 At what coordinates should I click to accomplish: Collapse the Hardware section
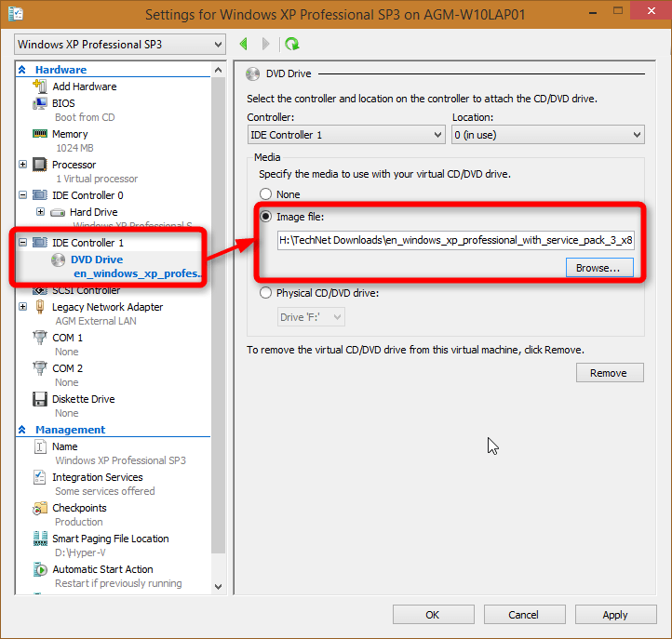pyautogui.click(x=22, y=70)
